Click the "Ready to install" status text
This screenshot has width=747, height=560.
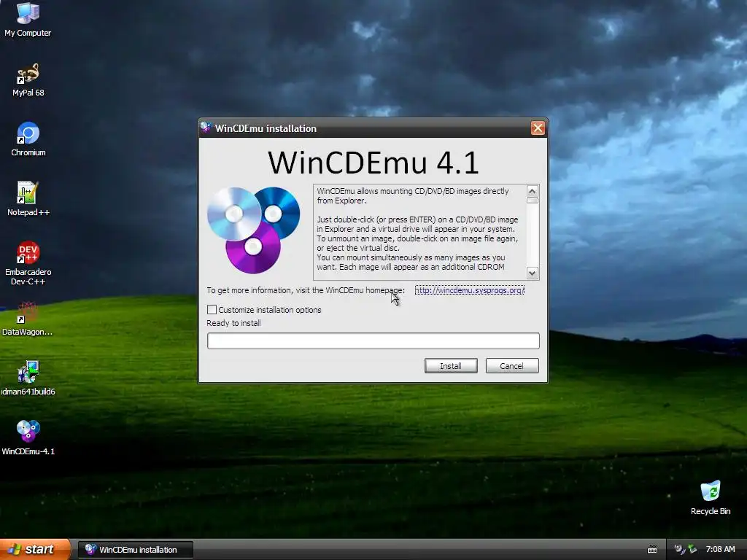(x=234, y=323)
